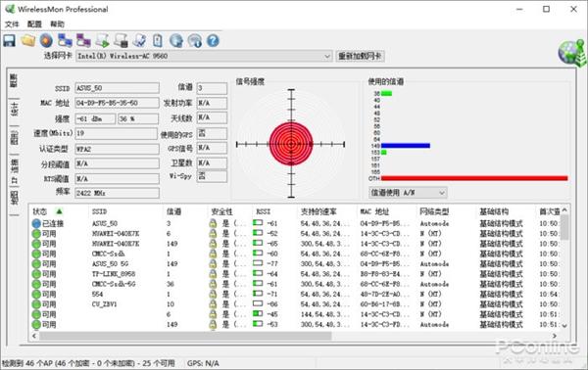This screenshot has height=370, width=588.
Task: Click the blue help question mark icon
Action: [x=213, y=40]
